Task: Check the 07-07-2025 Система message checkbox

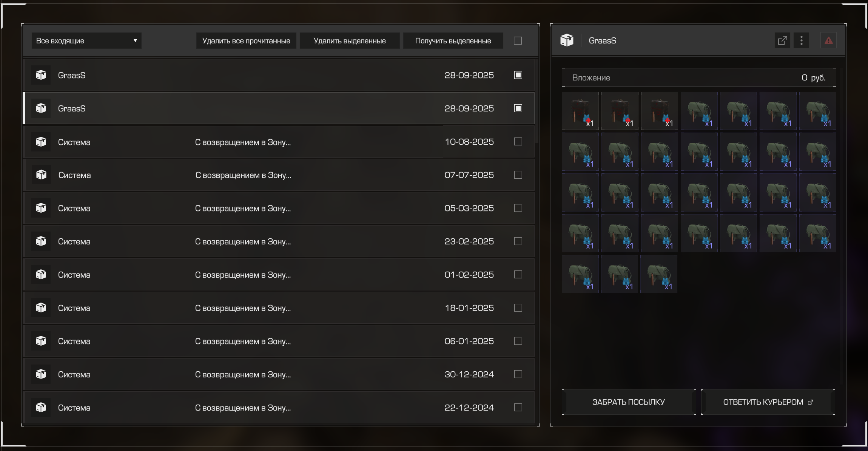Action: (x=518, y=175)
